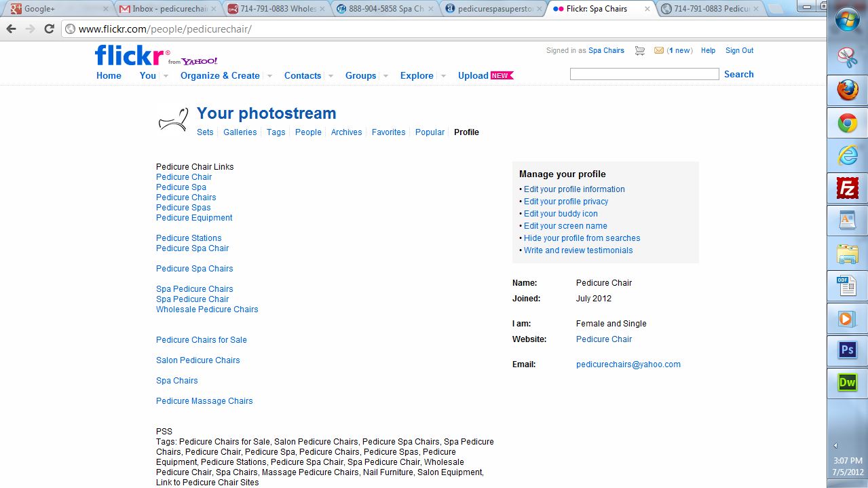Open the Tags photostream tab
The height and width of the screenshot is (488, 868).
[276, 132]
